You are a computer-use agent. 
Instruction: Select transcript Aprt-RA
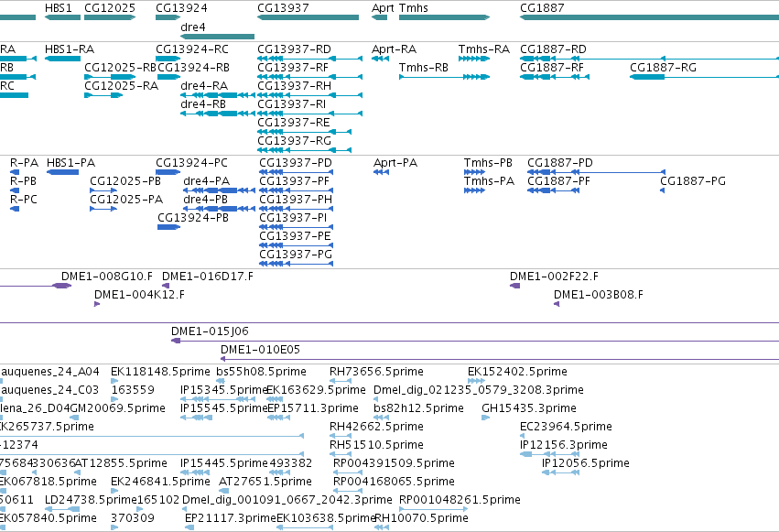tap(380, 59)
